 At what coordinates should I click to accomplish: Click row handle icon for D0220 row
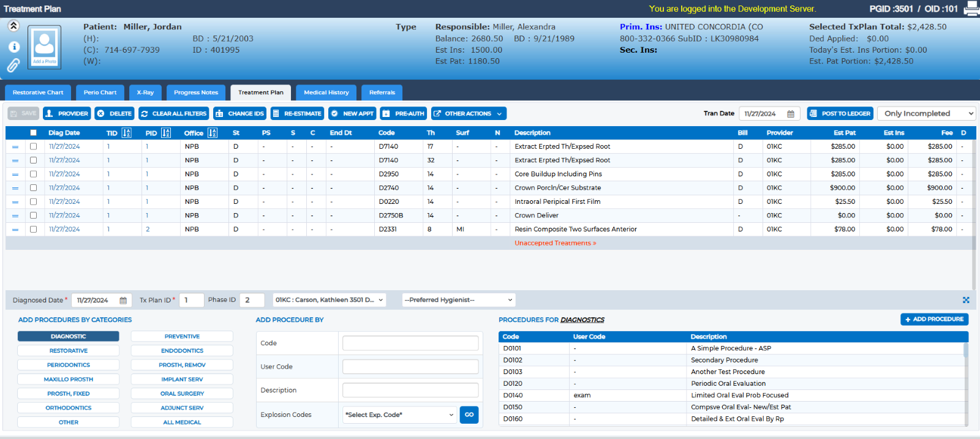click(15, 202)
